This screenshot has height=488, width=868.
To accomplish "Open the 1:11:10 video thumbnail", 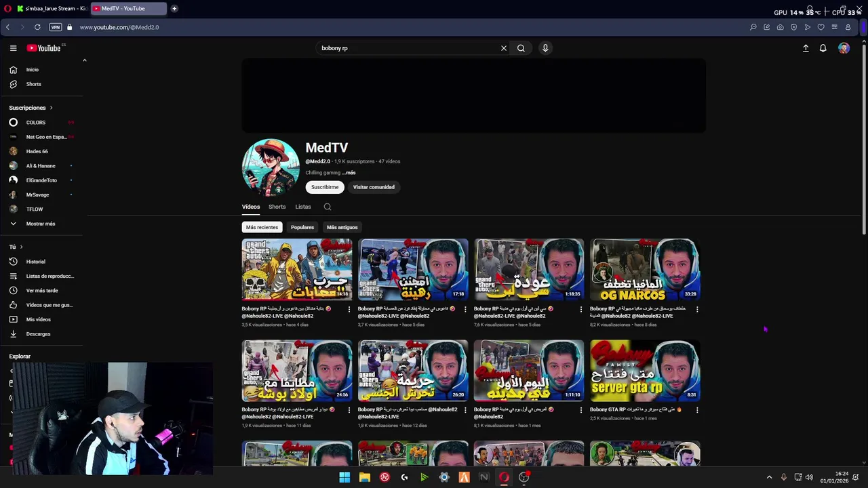I will point(529,370).
